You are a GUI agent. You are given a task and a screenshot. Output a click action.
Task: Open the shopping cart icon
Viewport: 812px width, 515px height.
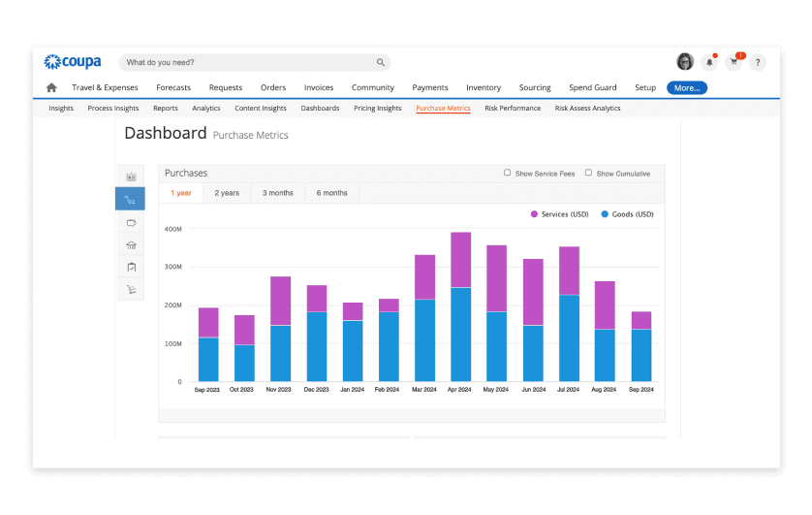[x=734, y=62]
